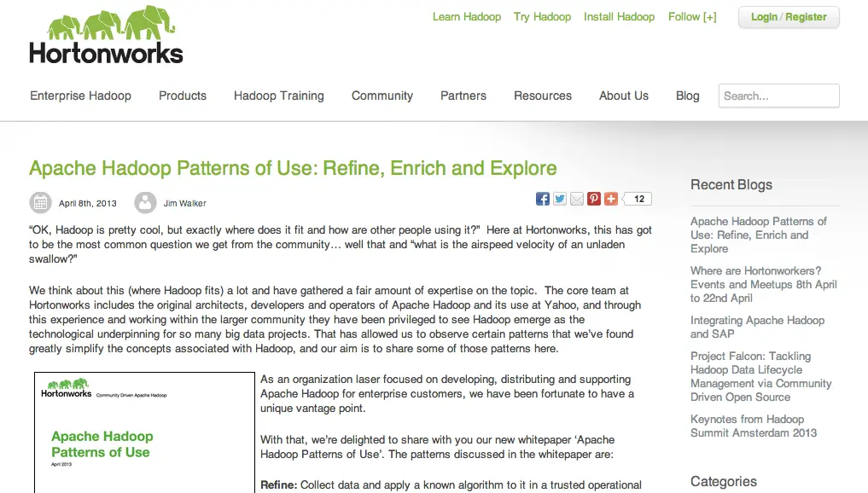Navigate to the Blog page
Image resolution: width=868 pixels, height=493 pixels.
(x=687, y=96)
